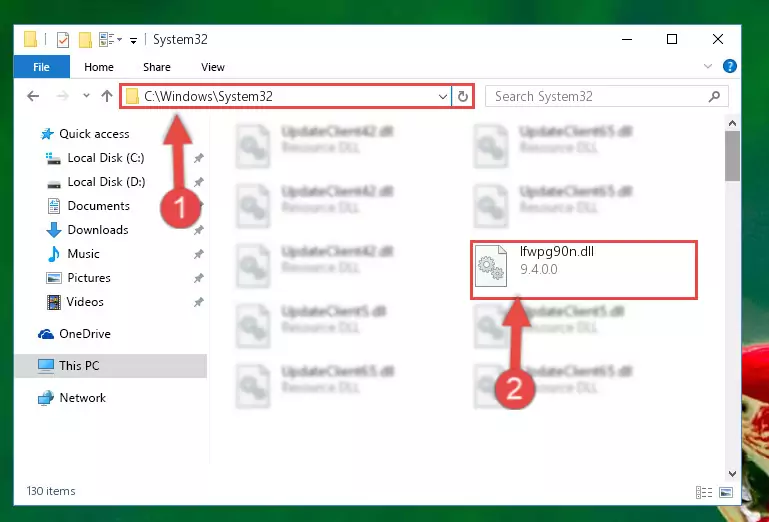Refresh the System32 folder
Screen dimensions: 769x522
[462, 96]
